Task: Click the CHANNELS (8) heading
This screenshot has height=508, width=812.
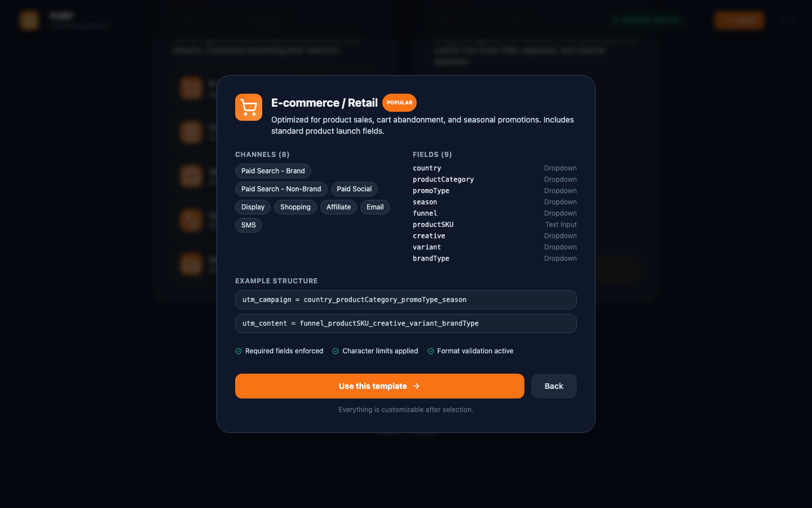Action: pos(262,155)
